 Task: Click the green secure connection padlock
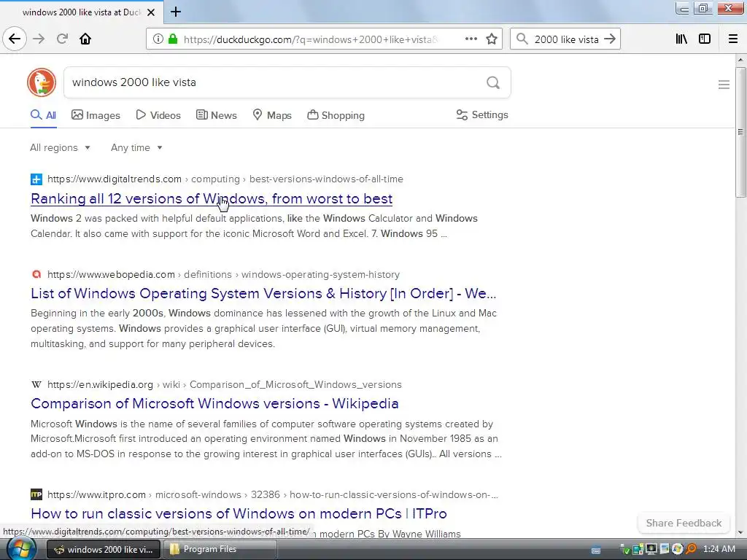point(173,39)
